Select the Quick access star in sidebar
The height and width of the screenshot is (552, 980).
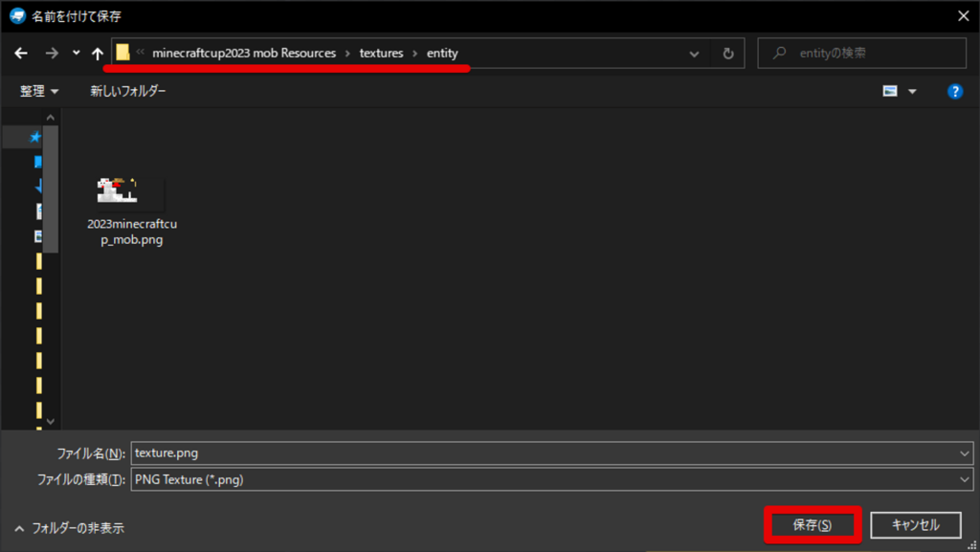click(35, 137)
